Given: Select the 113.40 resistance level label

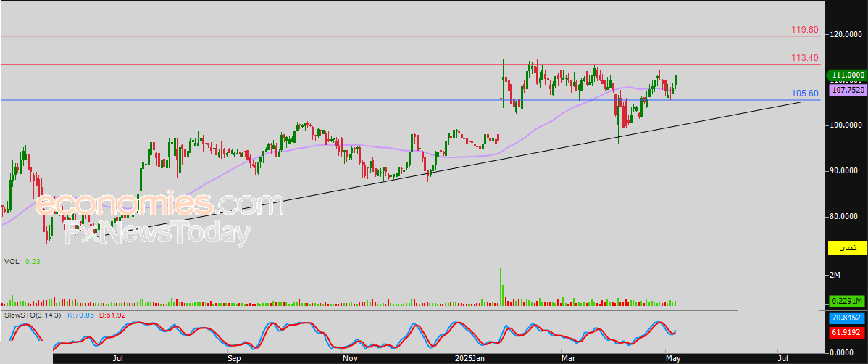Looking at the screenshot, I should (805, 57).
